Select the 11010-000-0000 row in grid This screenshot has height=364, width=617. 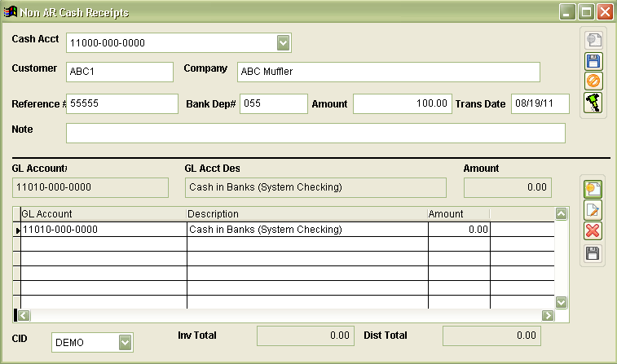coord(103,230)
